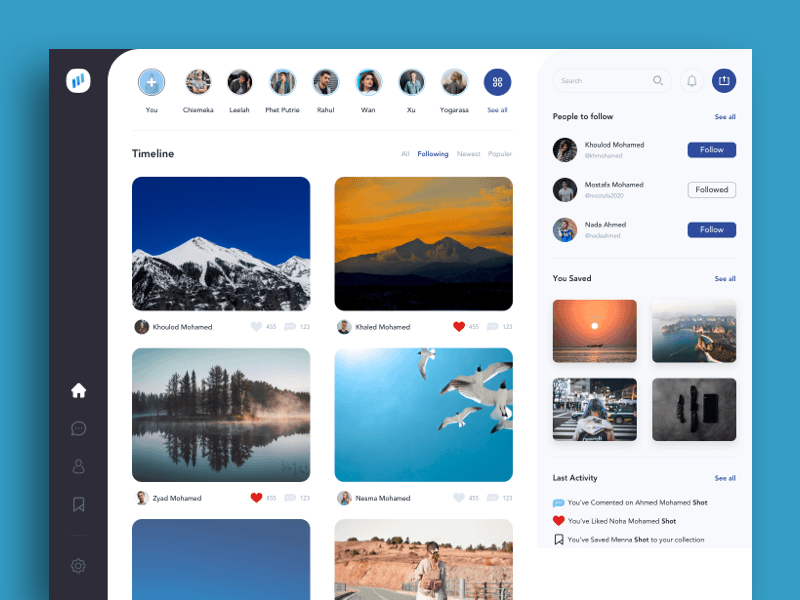Open the Home icon in the sidebar
Image resolution: width=800 pixels, height=600 pixels.
pos(79,390)
